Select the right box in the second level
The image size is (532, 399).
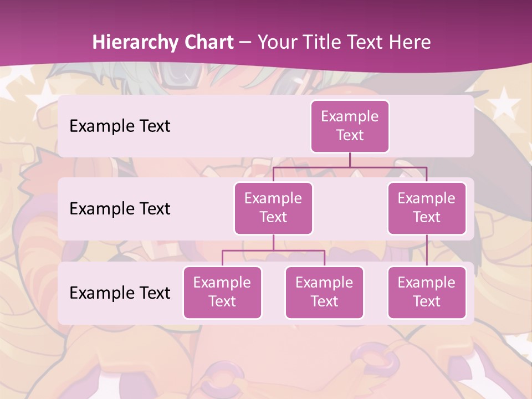click(x=427, y=208)
